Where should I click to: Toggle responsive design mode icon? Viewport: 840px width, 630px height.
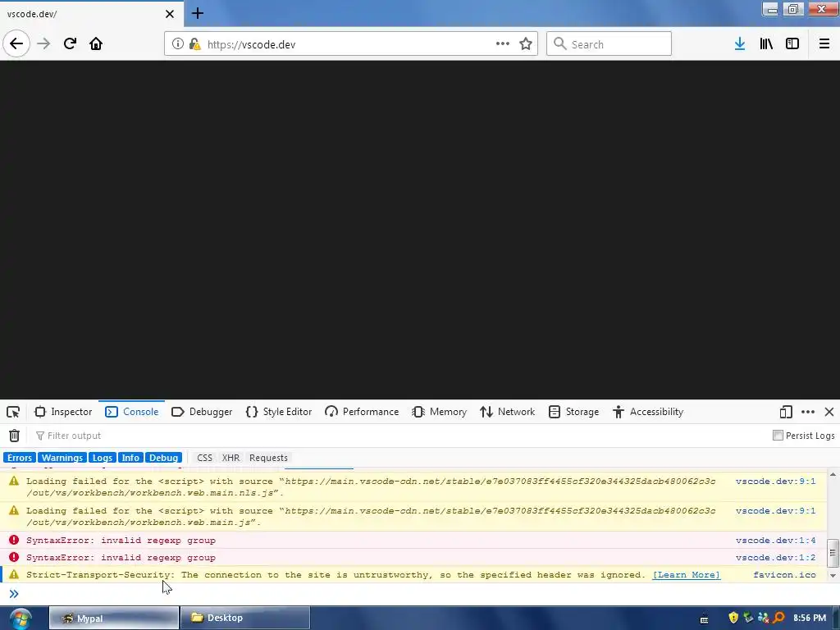(x=786, y=412)
